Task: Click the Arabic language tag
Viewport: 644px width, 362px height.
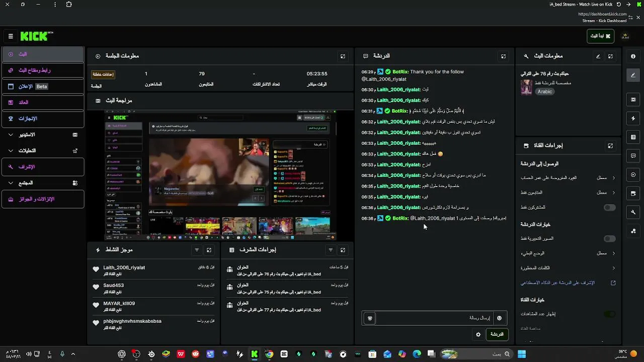Action: pos(545,92)
